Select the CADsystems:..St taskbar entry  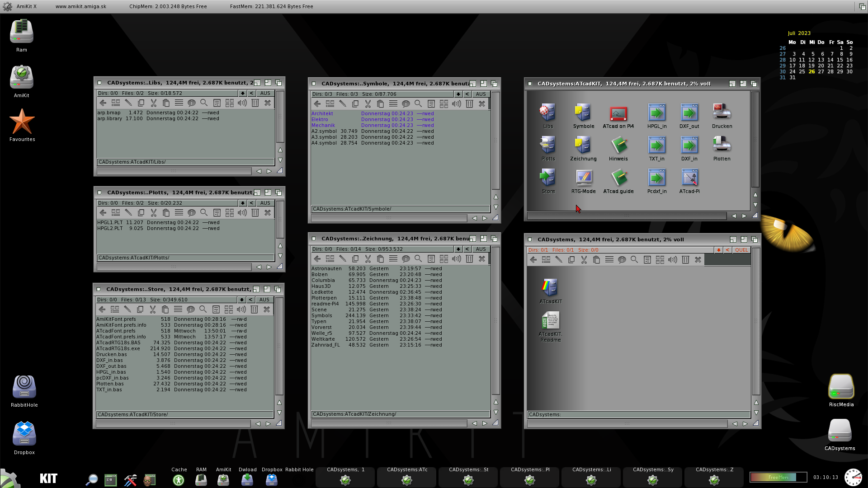pos(468,476)
